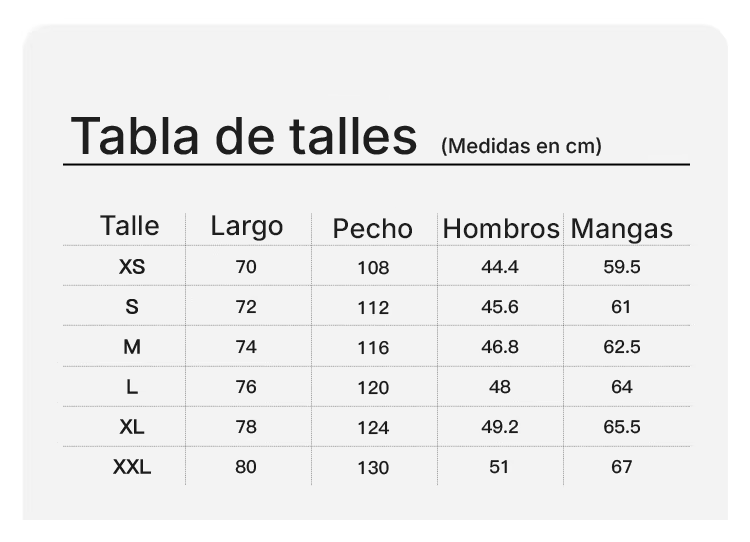Select the Pecho column header

coord(373,228)
